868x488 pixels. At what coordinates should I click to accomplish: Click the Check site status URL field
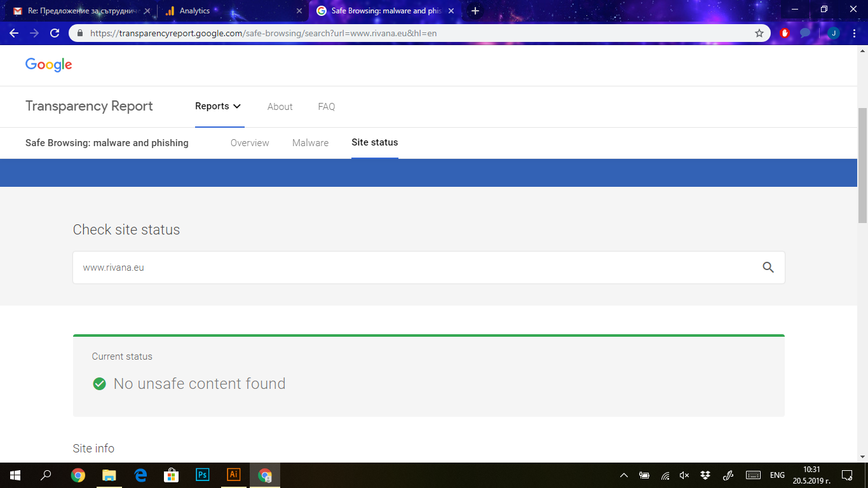[413, 268]
